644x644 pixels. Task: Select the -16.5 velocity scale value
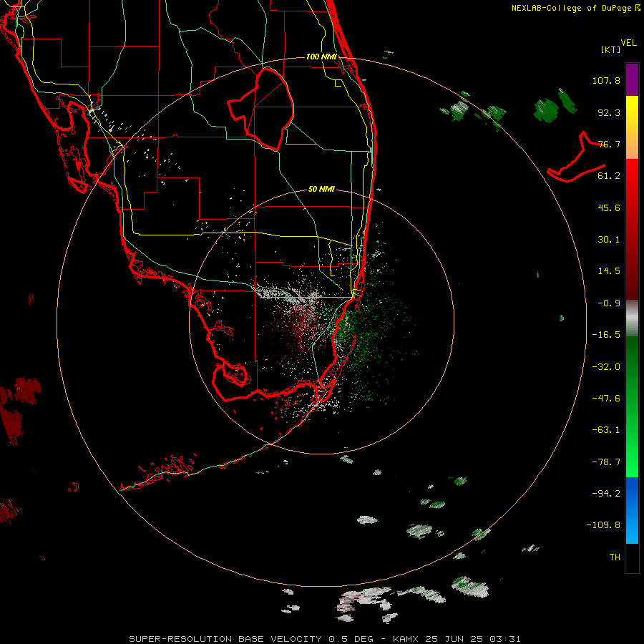coord(606,335)
